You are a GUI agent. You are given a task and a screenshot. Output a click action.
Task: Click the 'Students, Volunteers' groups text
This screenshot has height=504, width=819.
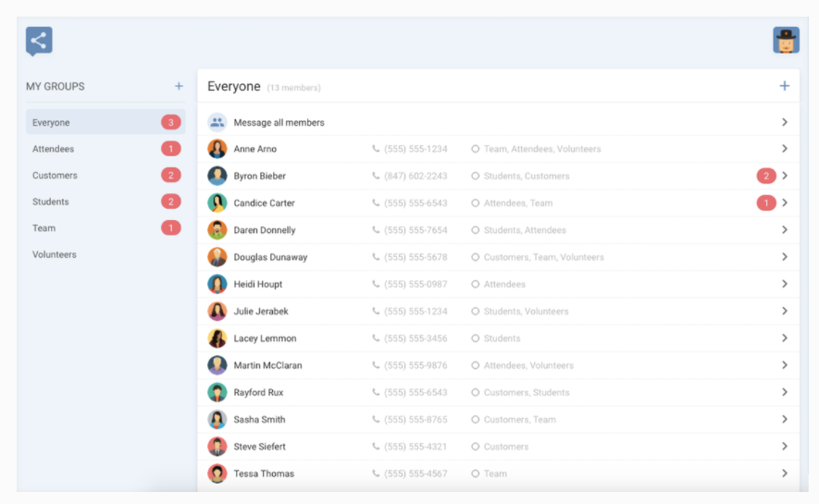pos(526,312)
